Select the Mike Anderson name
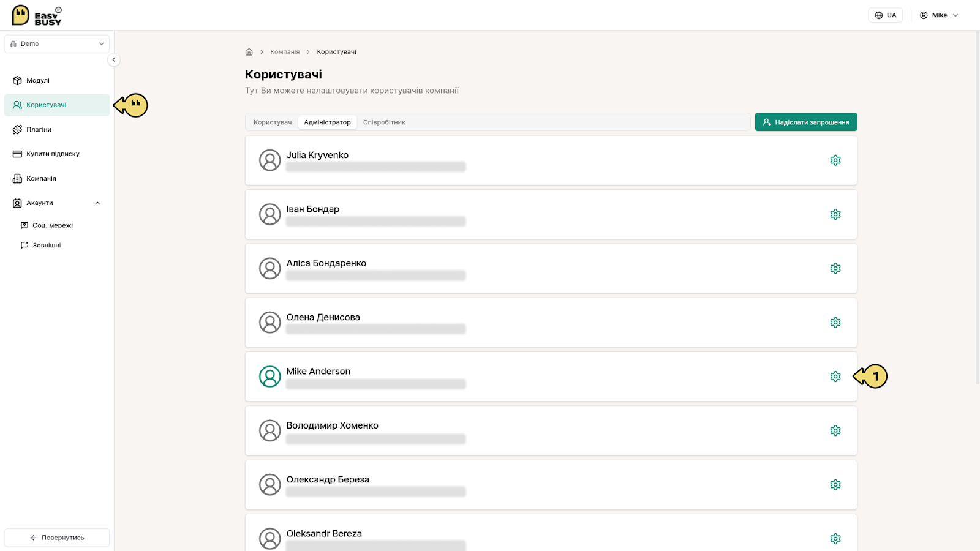This screenshot has height=551, width=980. [x=318, y=372]
